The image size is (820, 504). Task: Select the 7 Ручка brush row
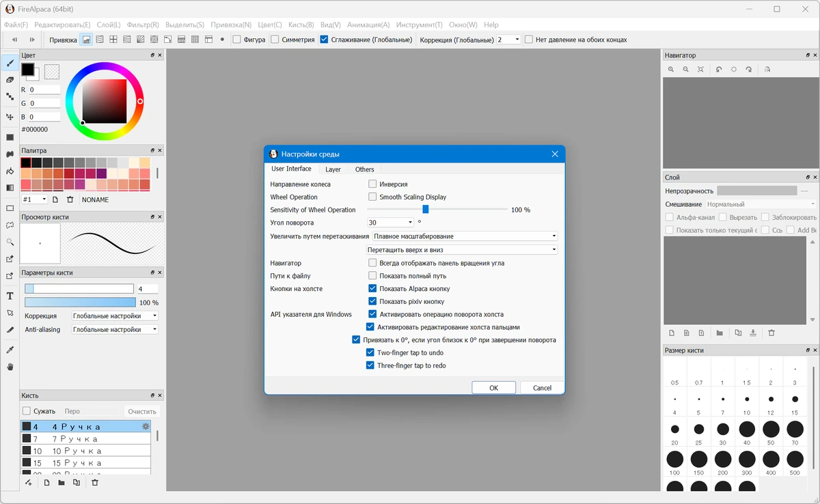pyautogui.click(x=85, y=438)
